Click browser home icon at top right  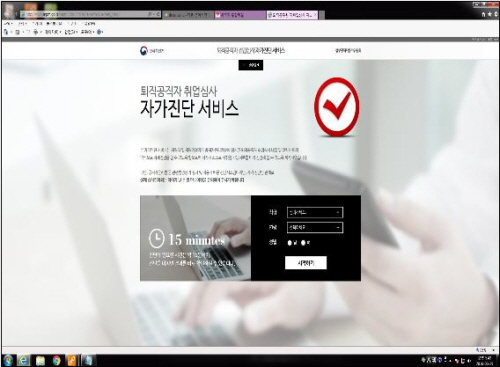tap(484, 14)
